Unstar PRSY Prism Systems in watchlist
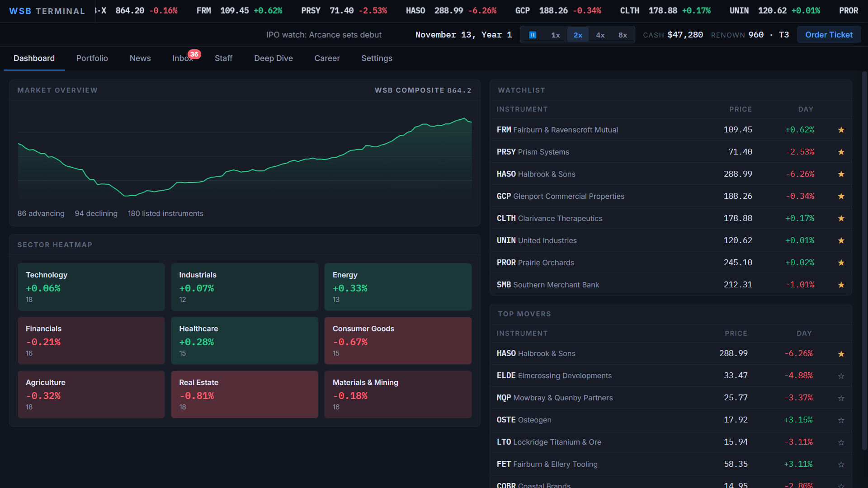The height and width of the screenshot is (488, 868). click(841, 152)
